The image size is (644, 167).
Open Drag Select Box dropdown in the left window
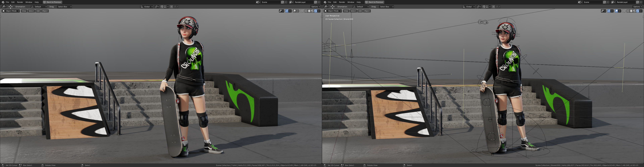coord(65,7)
